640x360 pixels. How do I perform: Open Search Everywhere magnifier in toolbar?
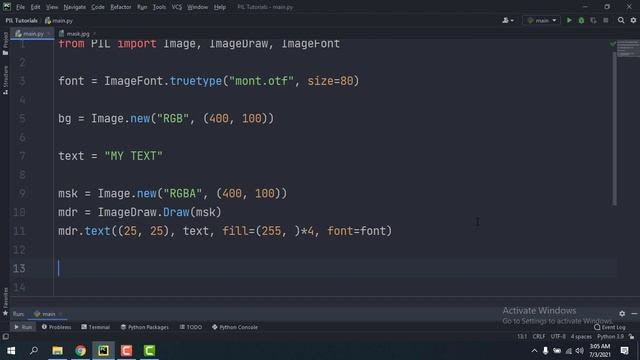[621, 20]
